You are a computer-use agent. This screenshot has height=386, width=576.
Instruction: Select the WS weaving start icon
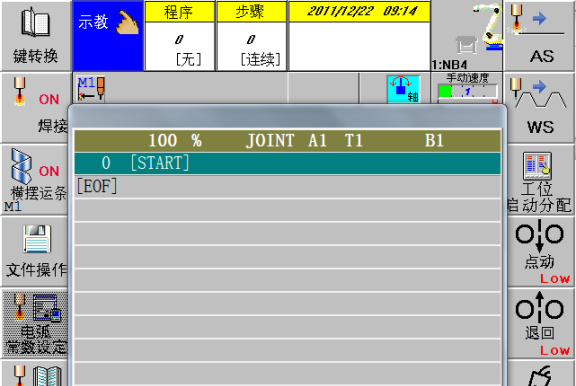tap(539, 107)
